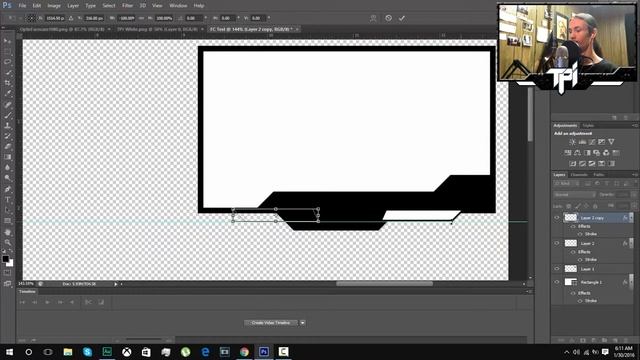
Task: Toggle the reference point location grid
Action: tap(31, 18)
